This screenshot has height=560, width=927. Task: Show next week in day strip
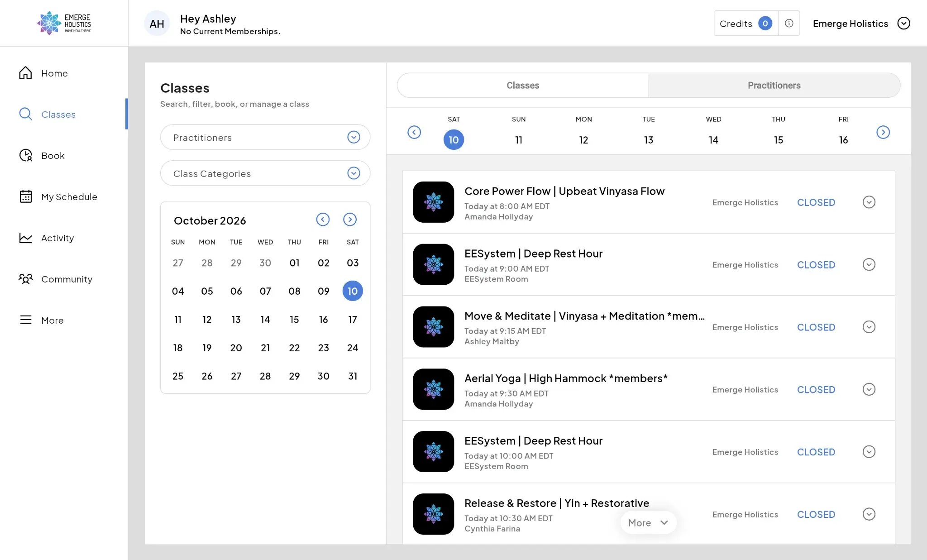883,132
